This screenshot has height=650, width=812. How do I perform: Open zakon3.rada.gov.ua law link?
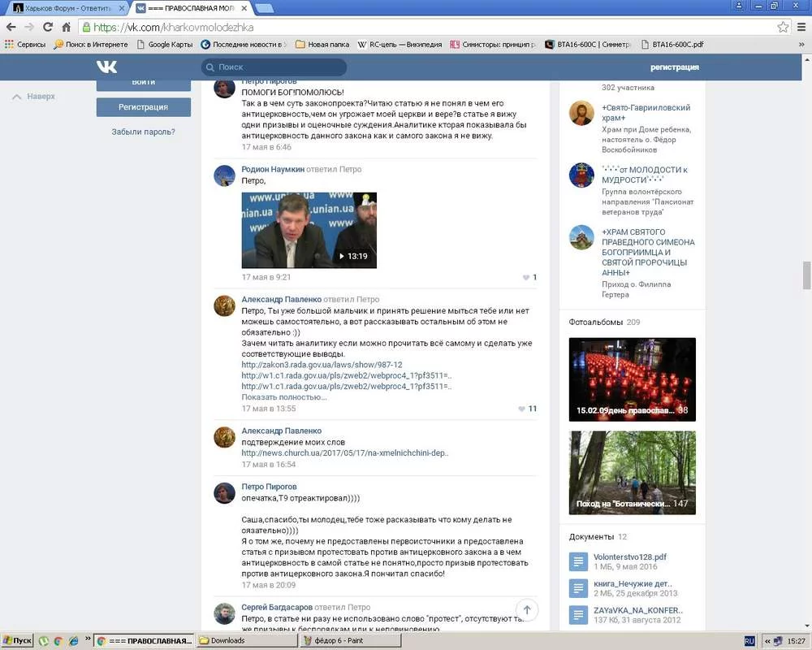[322, 365]
